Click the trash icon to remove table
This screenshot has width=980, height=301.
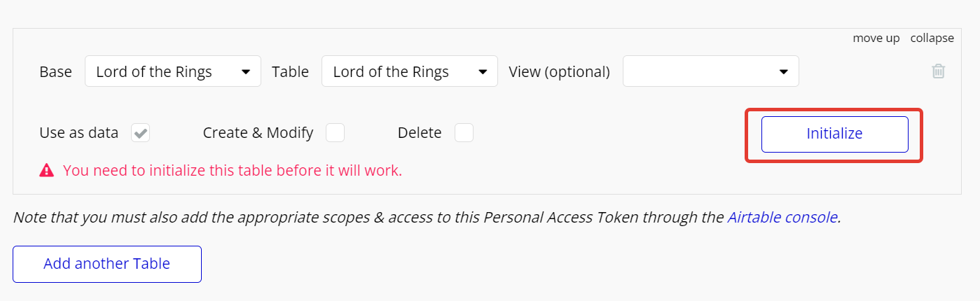938,71
